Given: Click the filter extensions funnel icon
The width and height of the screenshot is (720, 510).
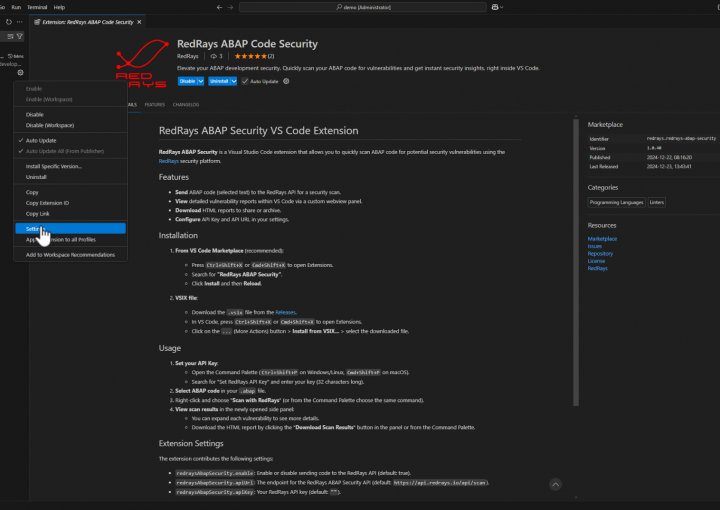Looking at the screenshot, I should coord(20,36).
